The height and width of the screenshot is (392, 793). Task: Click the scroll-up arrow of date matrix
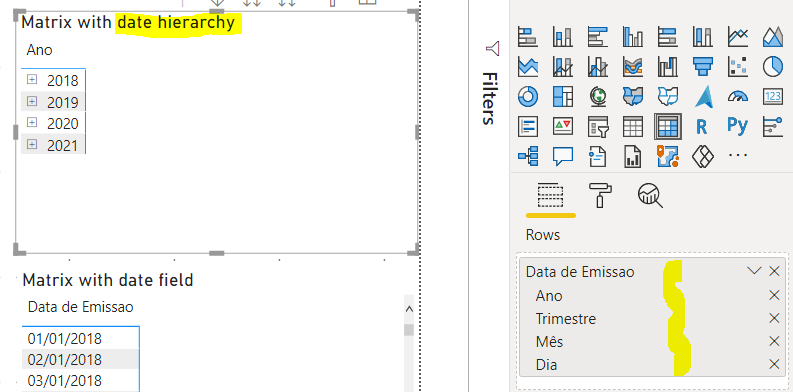409,309
